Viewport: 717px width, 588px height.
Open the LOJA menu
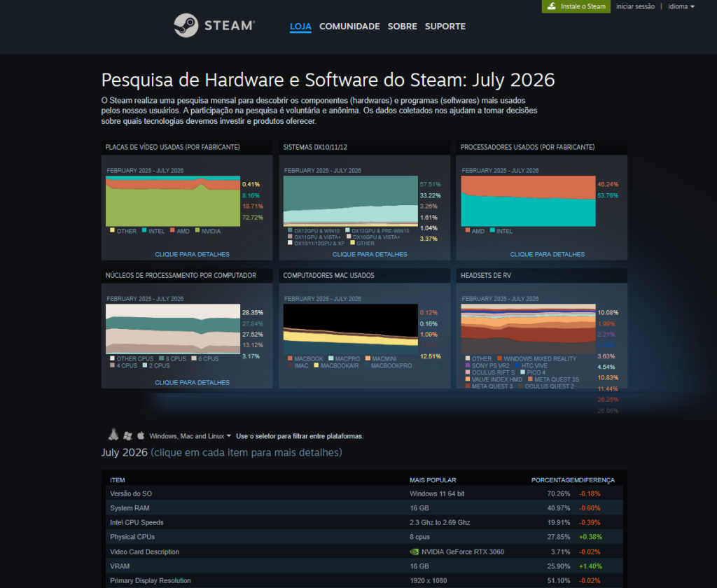click(300, 27)
